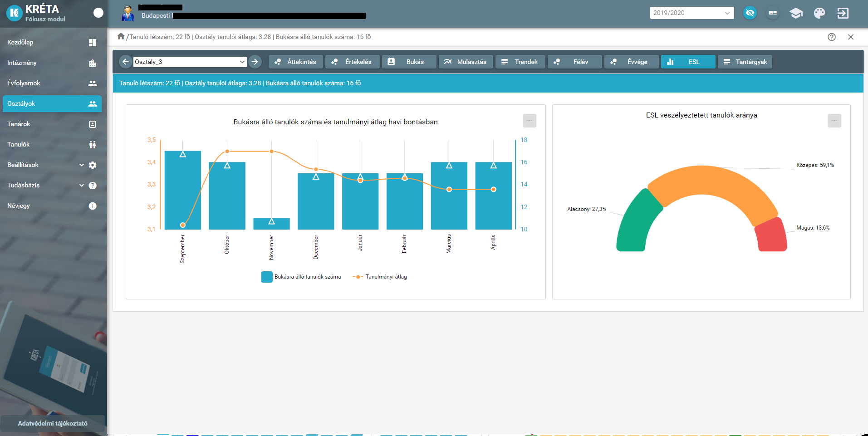Click the Tanárok teacher badge icon
868x436 pixels.
pyautogui.click(x=93, y=124)
